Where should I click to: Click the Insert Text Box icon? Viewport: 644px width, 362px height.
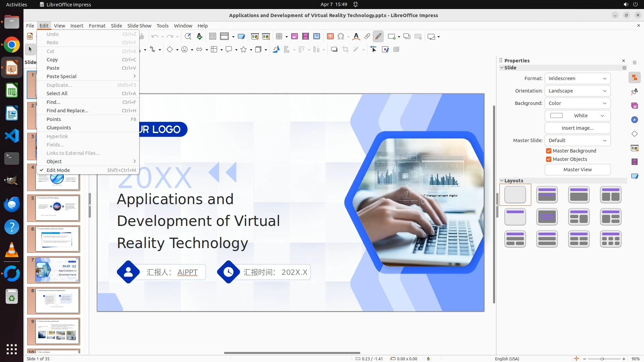tap(330, 37)
